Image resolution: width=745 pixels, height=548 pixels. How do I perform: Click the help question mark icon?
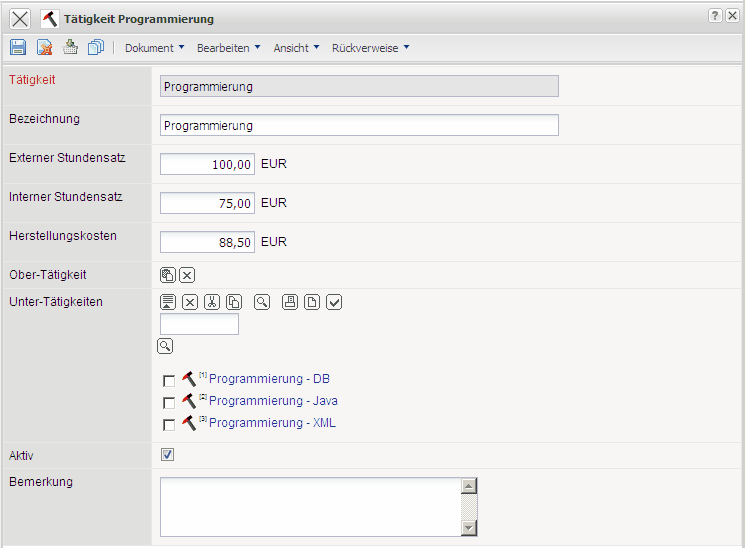(x=715, y=18)
